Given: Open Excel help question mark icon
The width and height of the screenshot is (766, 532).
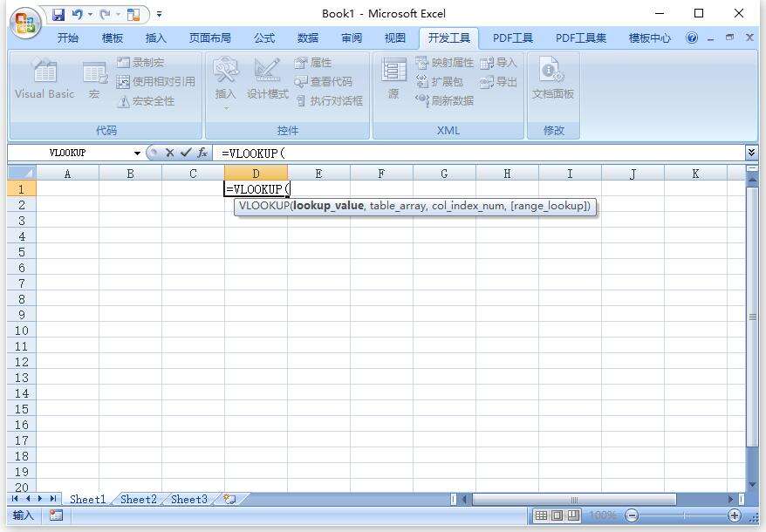Looking at the screenshot, I should (692, 38).
